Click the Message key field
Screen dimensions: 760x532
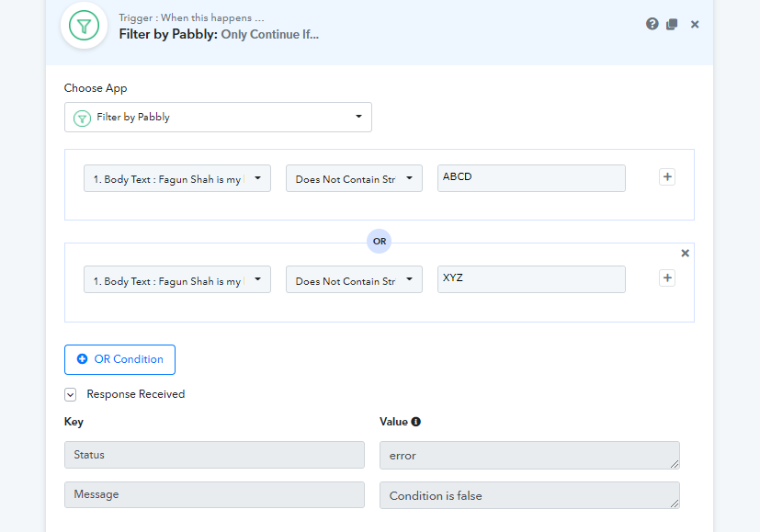coord(214,494)
